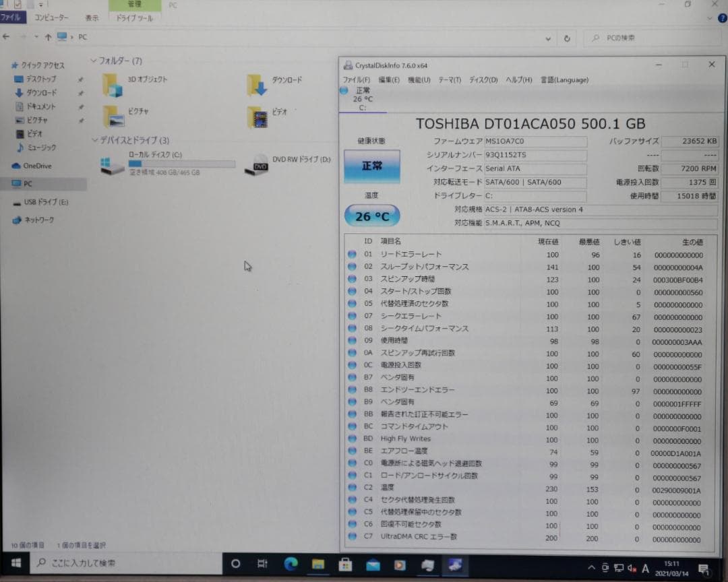Click the power-on count 1375 回 field

[690, 182]
